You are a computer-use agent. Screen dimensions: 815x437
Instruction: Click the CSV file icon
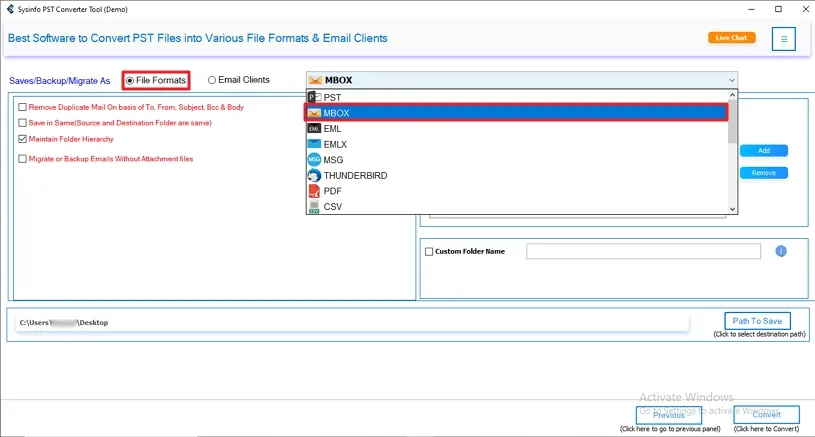[314, 206]
